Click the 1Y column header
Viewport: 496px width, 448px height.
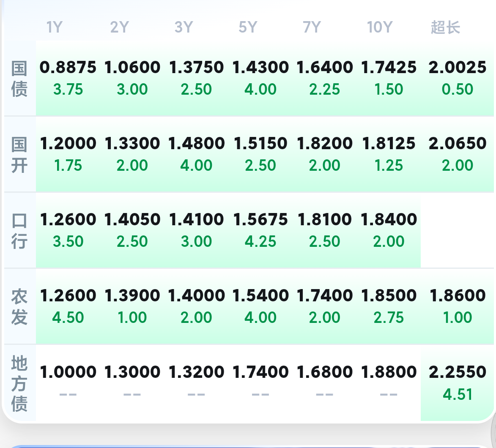55,28
